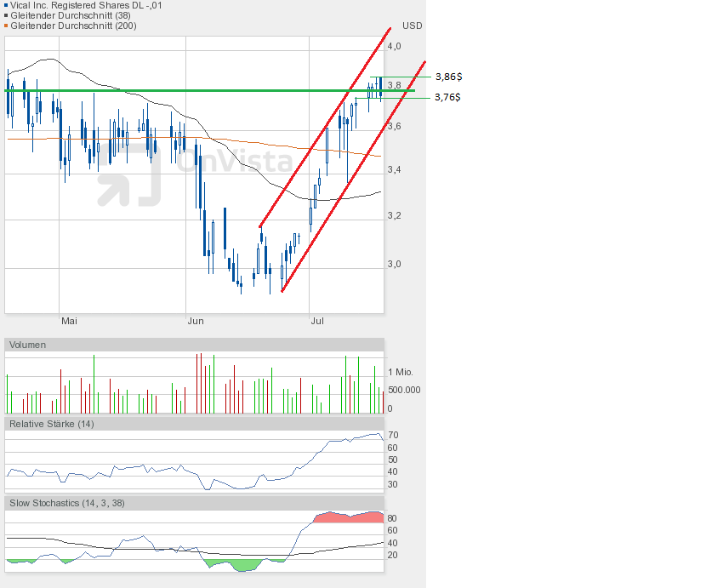Screen dimensions: 723x588
Task: Click the Jun label on time axis
Action: coord(196,321)
